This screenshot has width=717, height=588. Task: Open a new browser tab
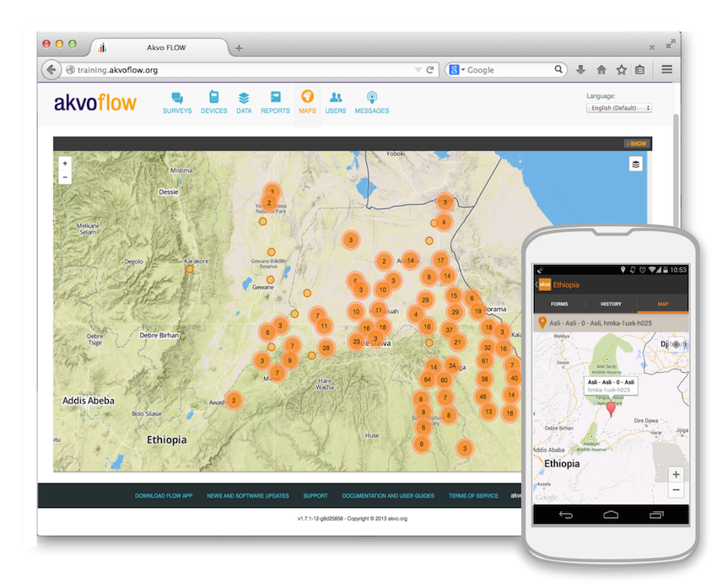click(239, 48)
